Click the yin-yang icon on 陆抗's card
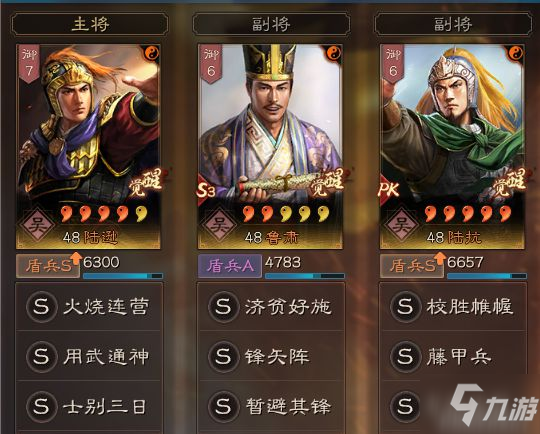This screenshot has height=434, width=540. pos(516,53)
